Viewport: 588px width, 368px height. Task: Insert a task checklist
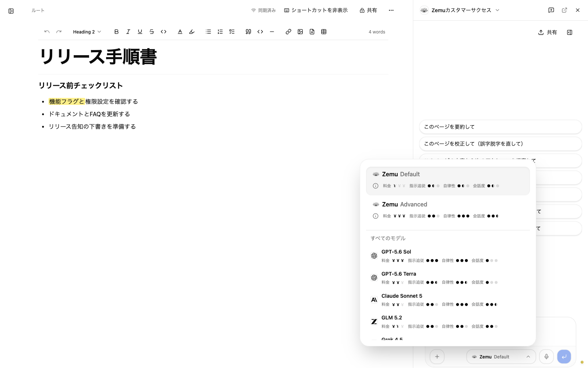coord(232,32)
